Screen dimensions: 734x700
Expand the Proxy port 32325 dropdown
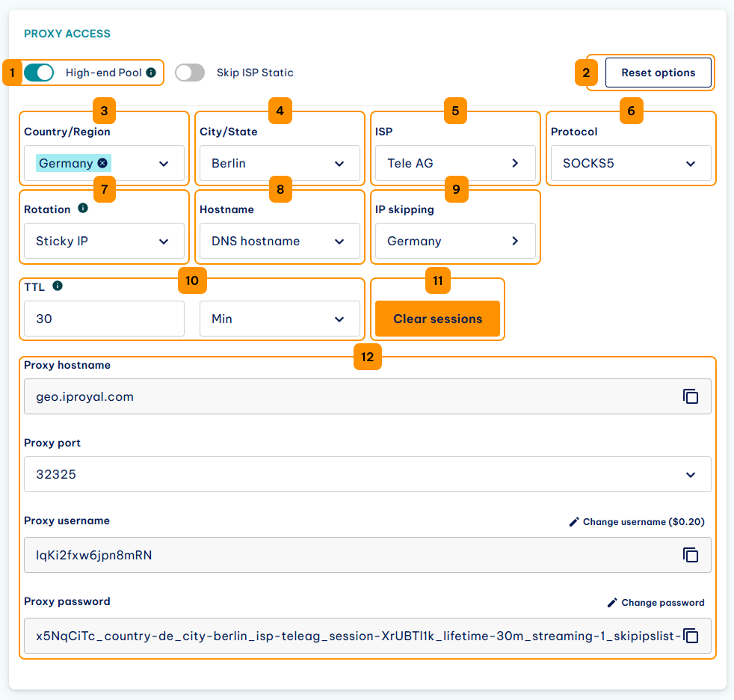pos(368,474)
